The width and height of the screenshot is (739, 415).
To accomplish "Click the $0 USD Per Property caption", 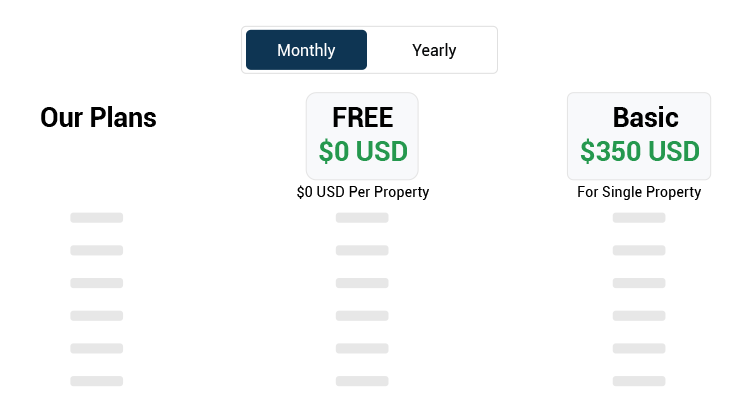I will pos(363,192).
